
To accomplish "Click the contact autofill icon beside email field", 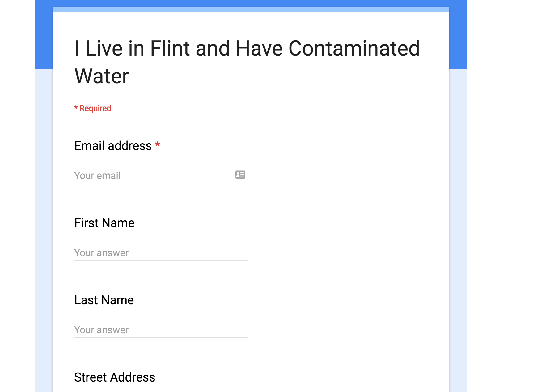I will coord(241,175).
